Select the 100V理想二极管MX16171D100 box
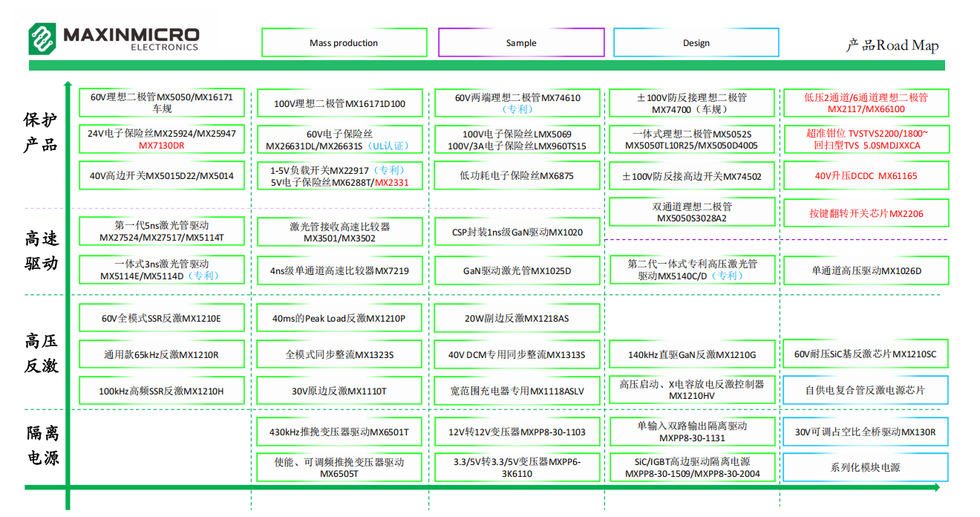This screenshot has height=517, width=980. coord(339,103)
